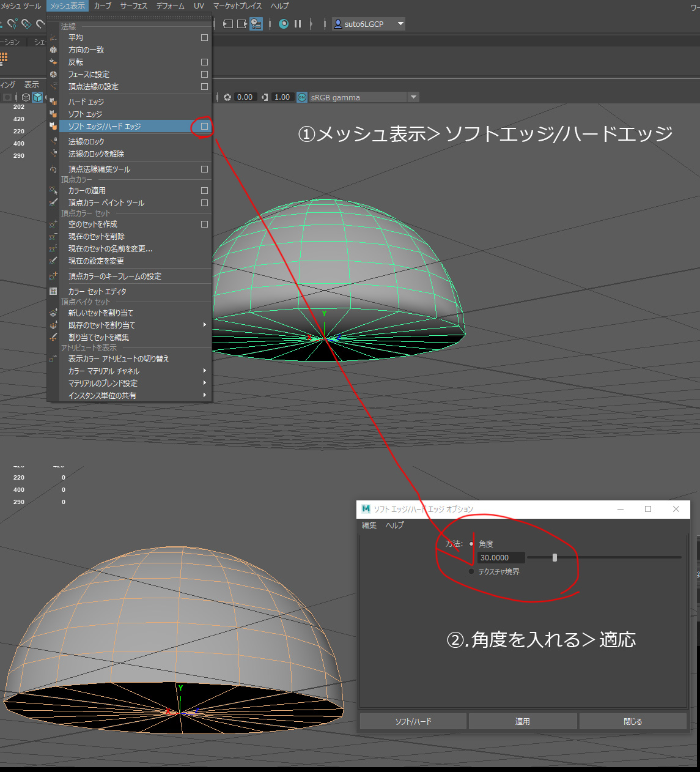Click the ソフト/ハード button
This screenshot has height=772, width=700.
click(x=412, y=721)
